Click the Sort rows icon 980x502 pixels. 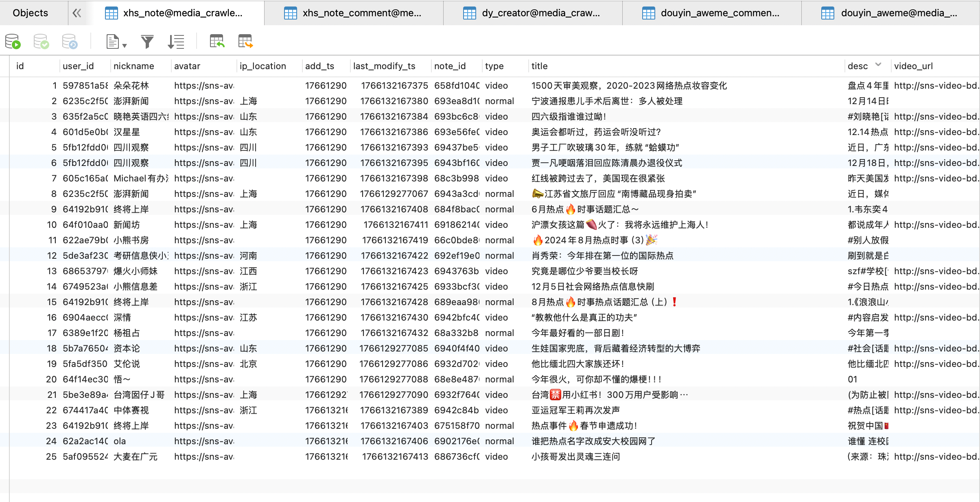(x=176, y=41)
